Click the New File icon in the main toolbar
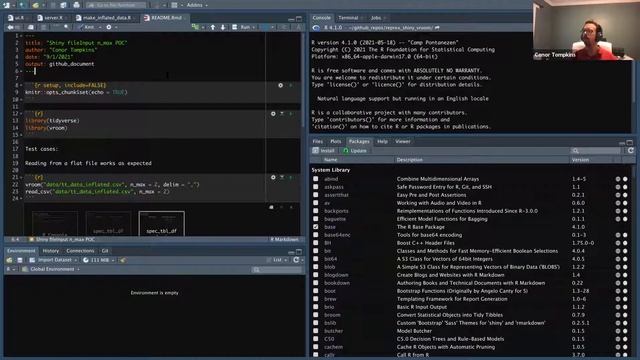Screen dimensions: 640x360 7,5
